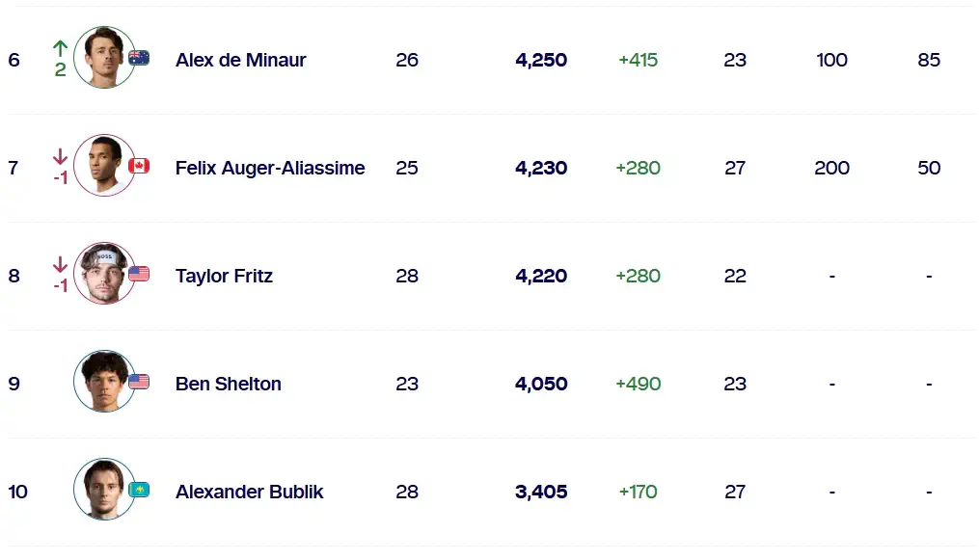Click Felix Auger-Aliassime's player photo

[x=104, y=165]
